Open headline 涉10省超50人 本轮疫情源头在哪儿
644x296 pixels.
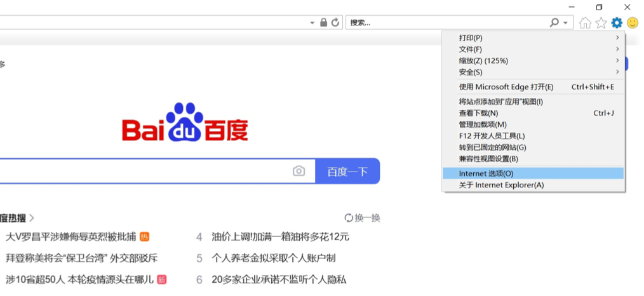pyautogui.click(x=79, y=280)
